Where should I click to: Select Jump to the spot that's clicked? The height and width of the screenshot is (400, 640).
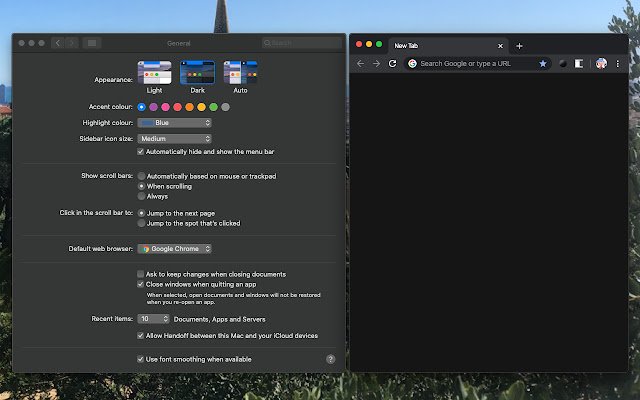141,223
